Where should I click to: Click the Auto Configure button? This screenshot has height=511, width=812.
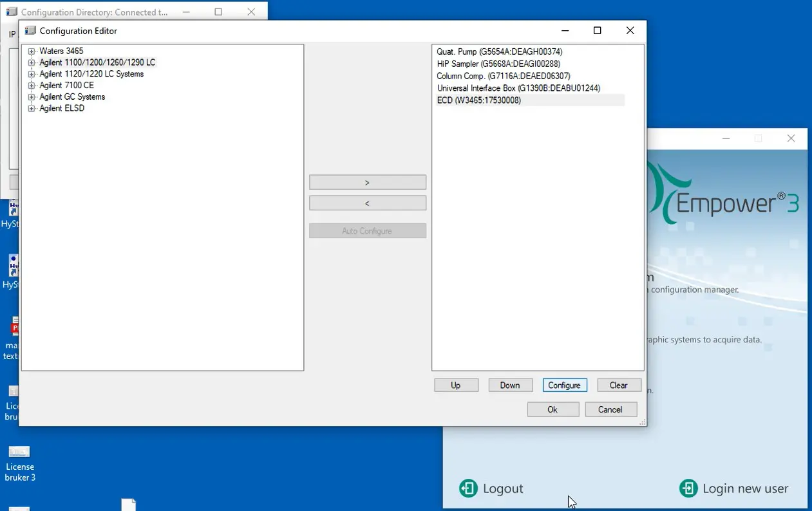(368, 231)
